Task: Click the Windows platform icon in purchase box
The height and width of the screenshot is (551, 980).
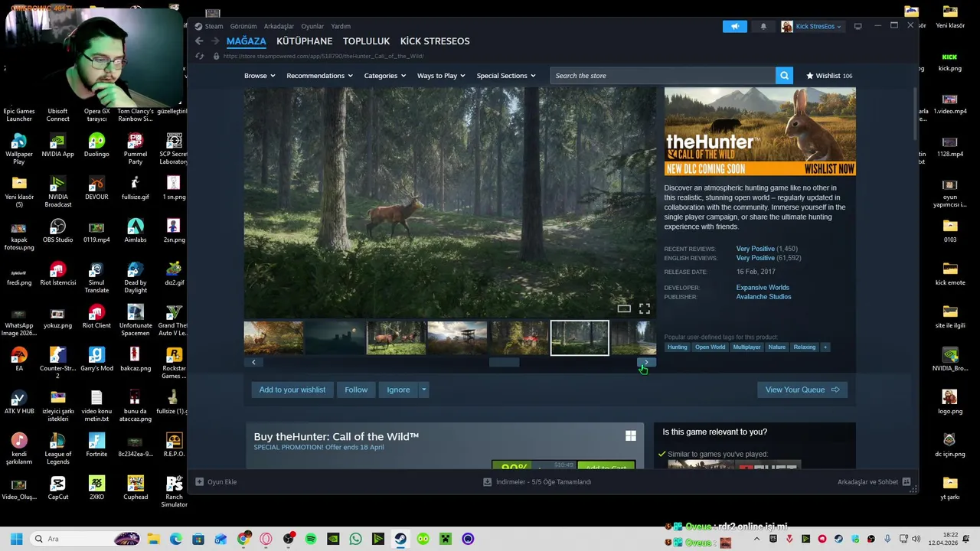Action: click(630, 436)
